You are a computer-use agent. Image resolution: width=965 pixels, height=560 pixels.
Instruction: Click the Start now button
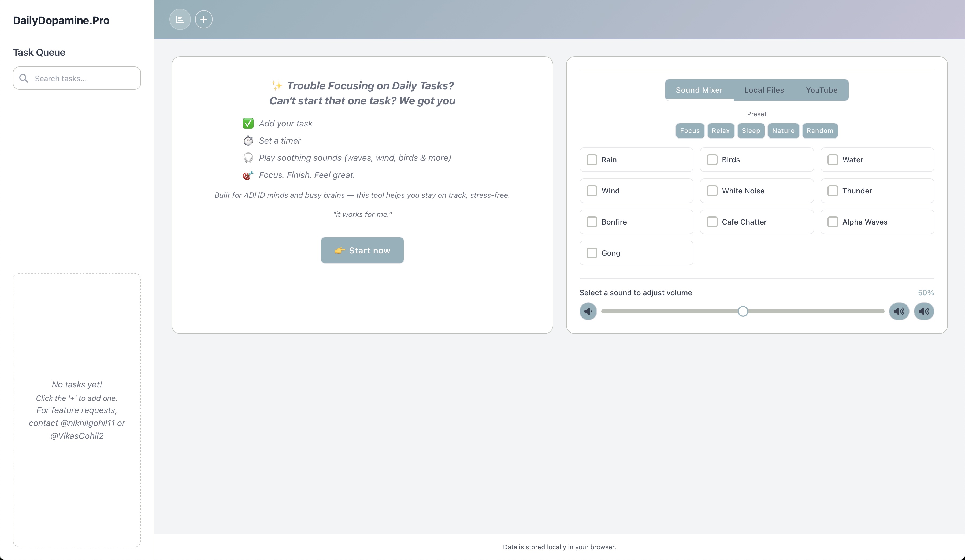pyautogui.click(x=362, y=250)
